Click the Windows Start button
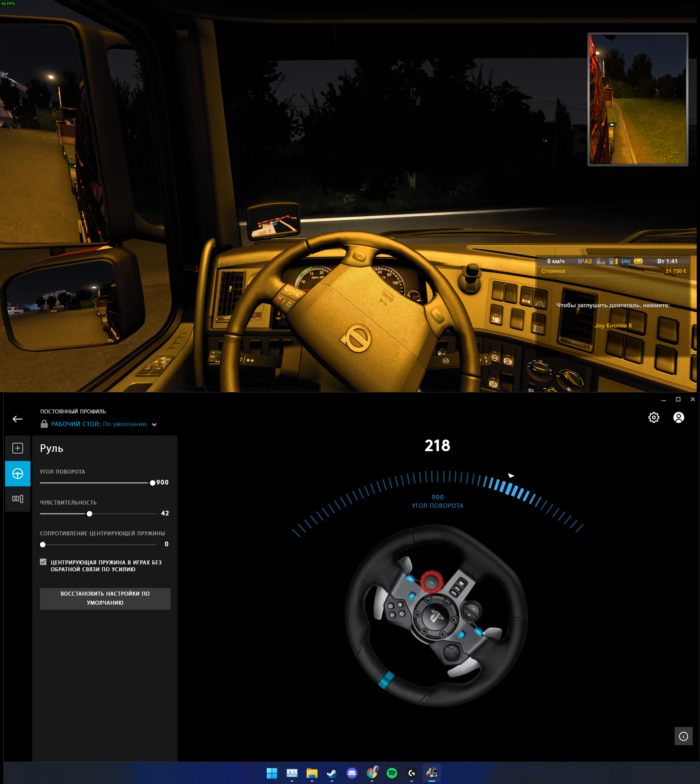This screenshot has height=784, width=700. point(271,773)
